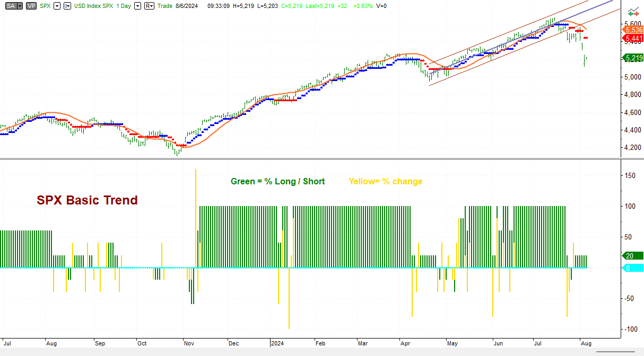Click the SPX Basic Trend title
This screenshot has height=356, width=644.
coord(87,200)
